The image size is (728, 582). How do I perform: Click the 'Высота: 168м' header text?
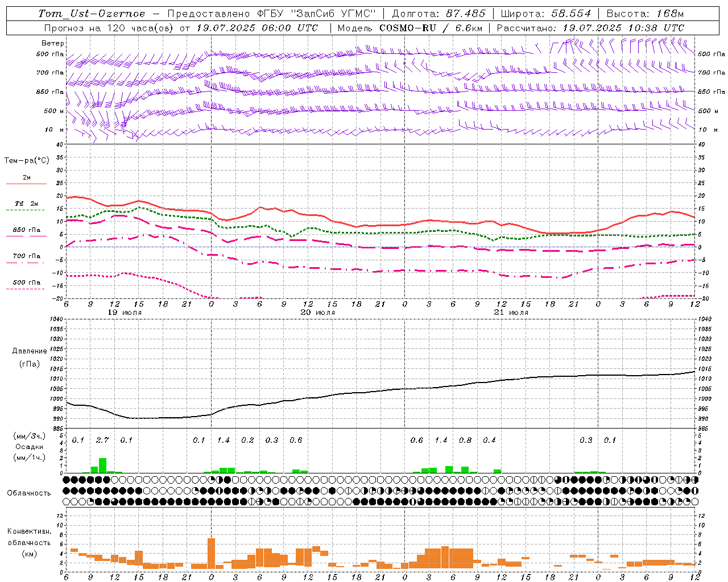646,14
